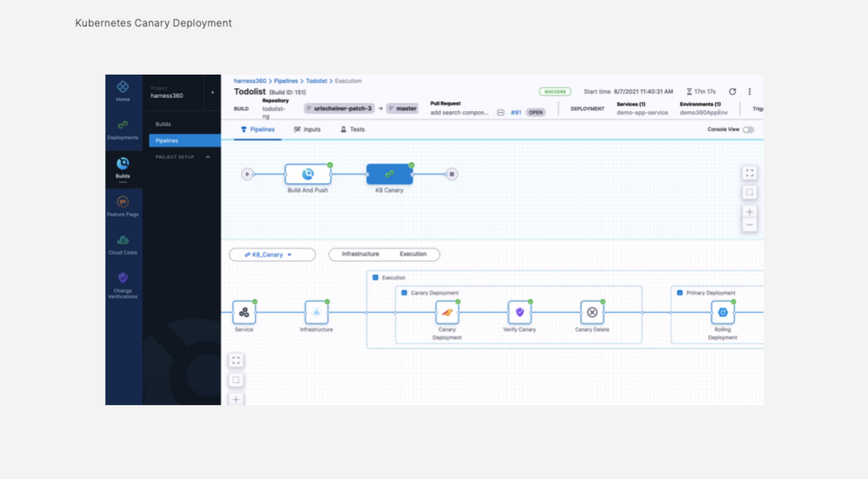The height and width of the screenshot is (479, 868).
Task: Switch to the Pipelines tab
Action: [x=258, y=130]
